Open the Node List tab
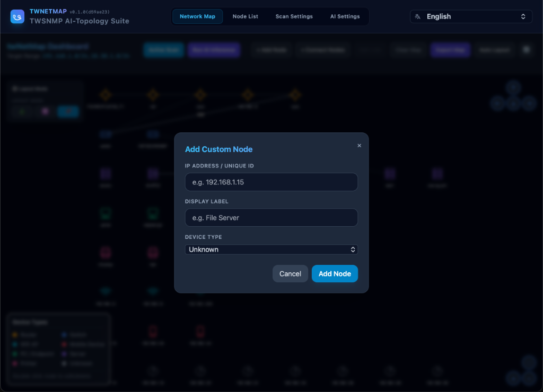 pyautogui.click(x=245, y=16)
